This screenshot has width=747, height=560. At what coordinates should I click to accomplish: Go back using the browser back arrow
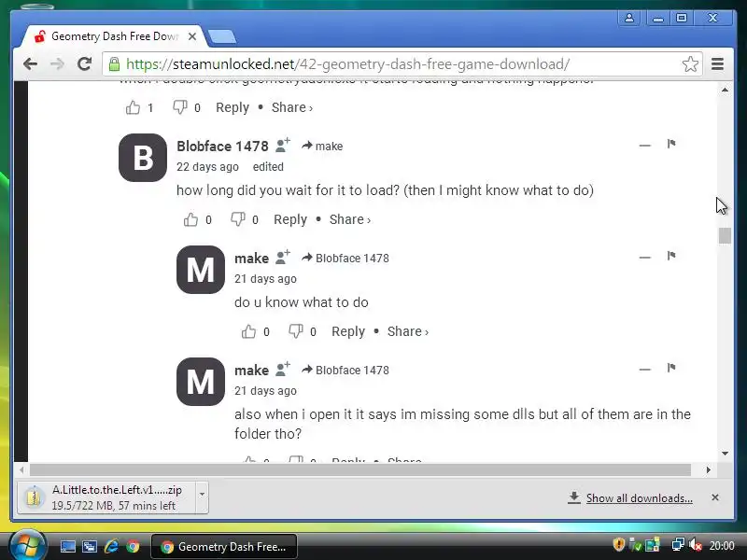[x=30, y=63]
